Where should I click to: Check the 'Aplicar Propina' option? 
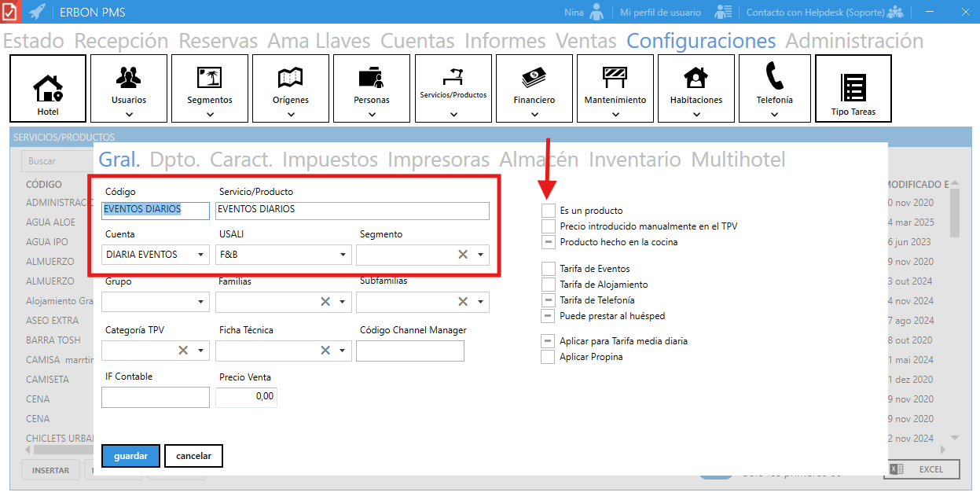point(548,357)
